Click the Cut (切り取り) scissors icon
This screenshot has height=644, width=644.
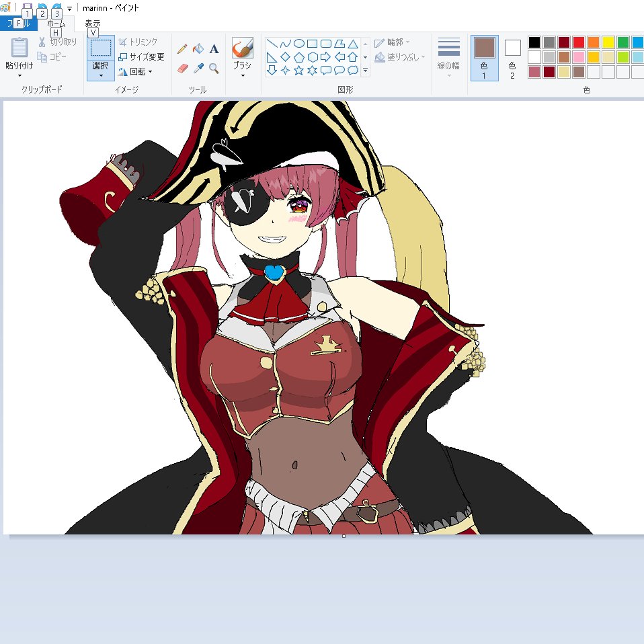(x=42, y=42)
